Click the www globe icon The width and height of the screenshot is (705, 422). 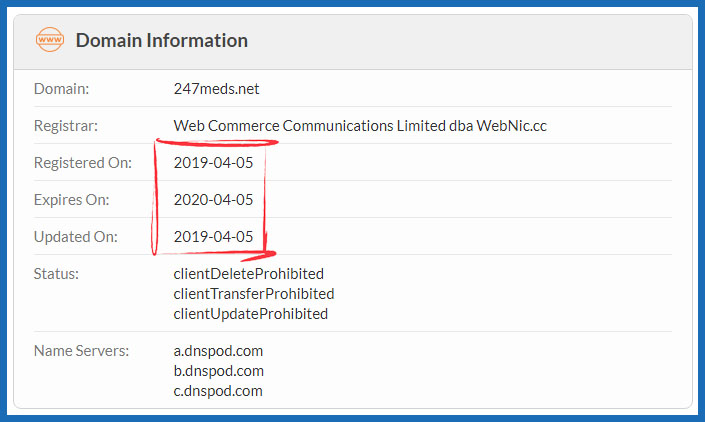click(x=49, y=41)
